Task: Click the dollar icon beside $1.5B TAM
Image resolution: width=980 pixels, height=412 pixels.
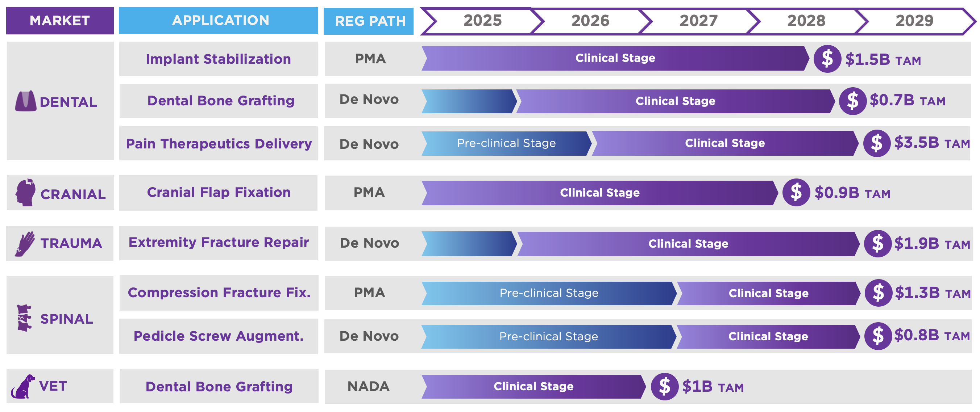Action: [x=827, y=59]
